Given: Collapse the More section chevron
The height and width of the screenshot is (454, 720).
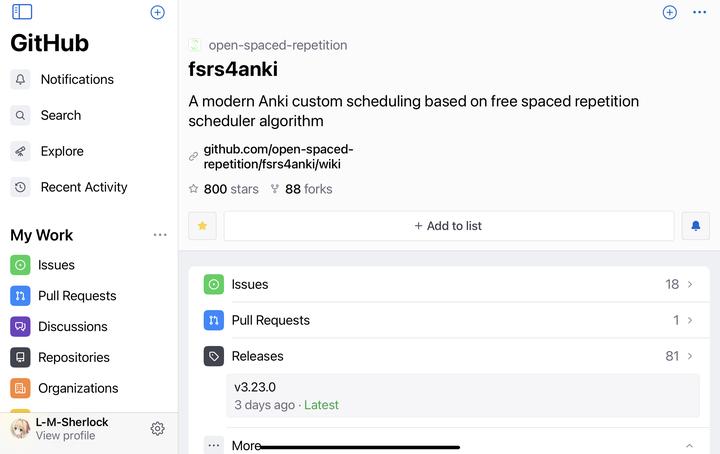Looking at the screenshot, I should [689, 446].
